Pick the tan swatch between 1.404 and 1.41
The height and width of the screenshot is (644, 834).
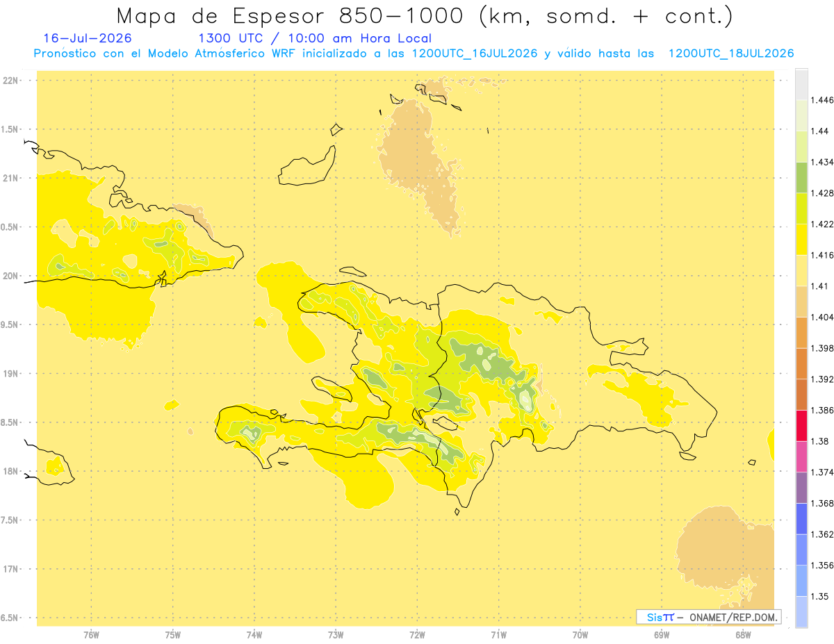[x=801, y=302]
